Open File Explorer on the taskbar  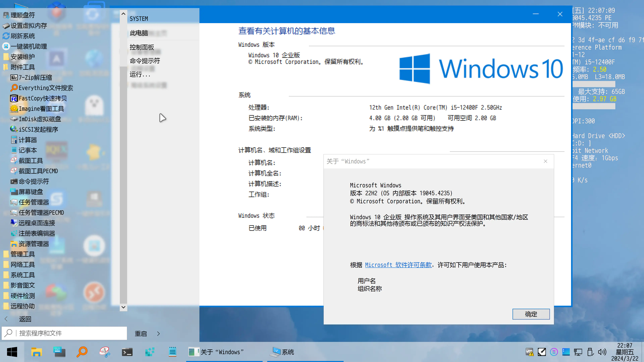[37, 352]
